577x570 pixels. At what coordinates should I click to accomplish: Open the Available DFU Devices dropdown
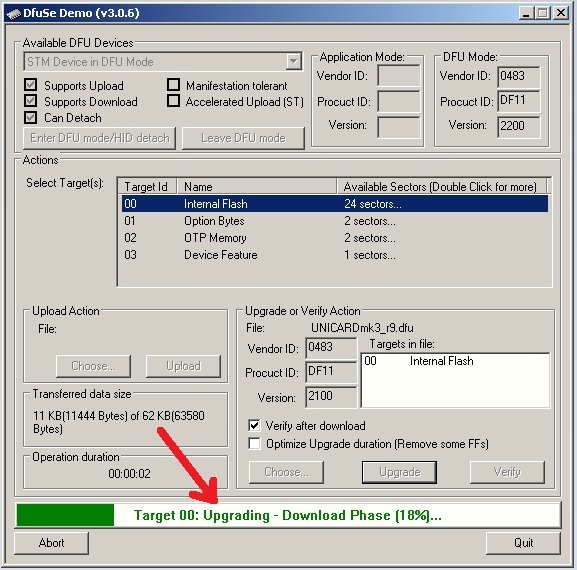point(294,61)
